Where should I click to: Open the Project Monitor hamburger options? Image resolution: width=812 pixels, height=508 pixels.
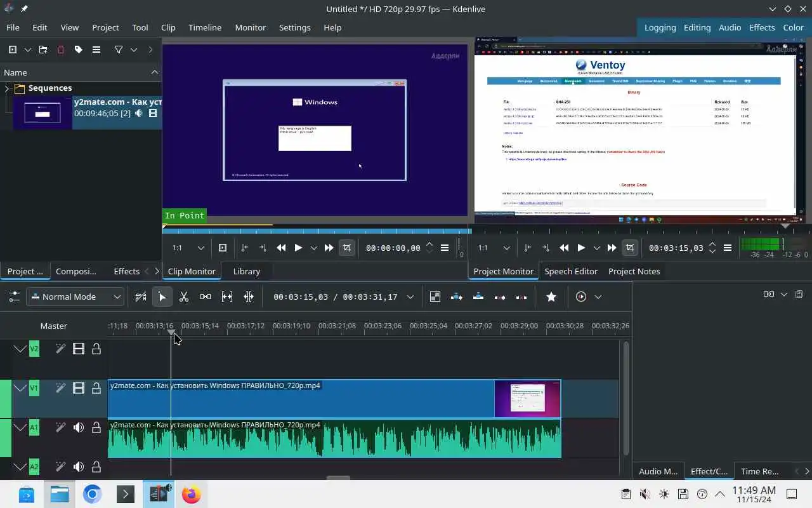coord(728,248)
